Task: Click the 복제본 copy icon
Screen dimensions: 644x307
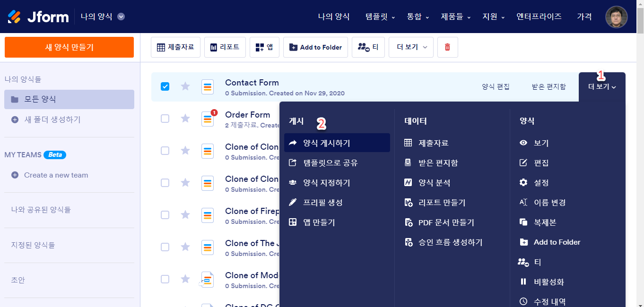Action: pyautogui.click(x=523, y=222)
